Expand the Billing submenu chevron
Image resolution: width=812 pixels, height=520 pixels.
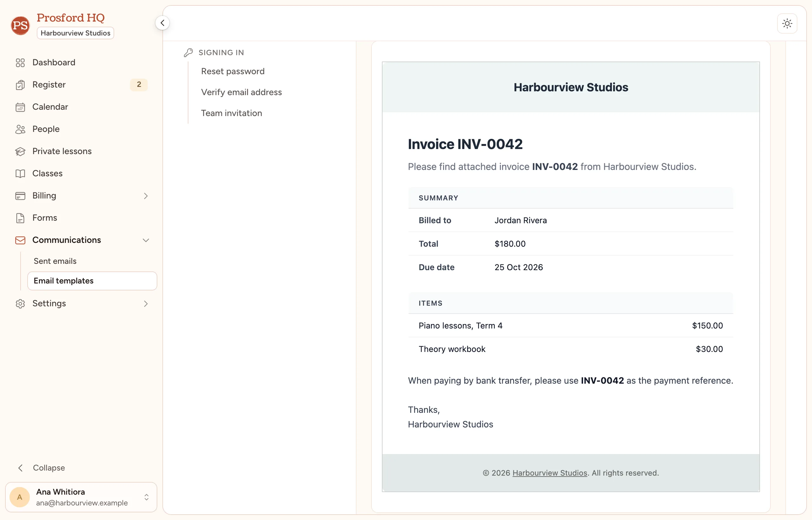[x=146, y=196]
